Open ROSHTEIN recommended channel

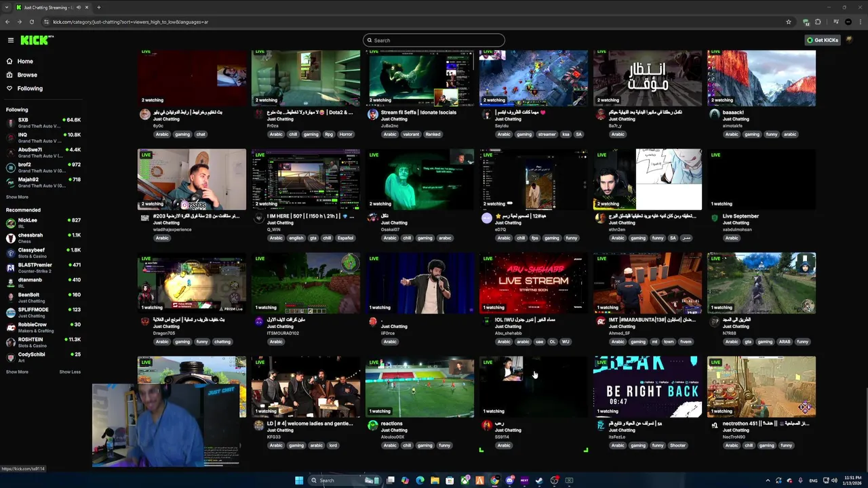click(43, 342)
